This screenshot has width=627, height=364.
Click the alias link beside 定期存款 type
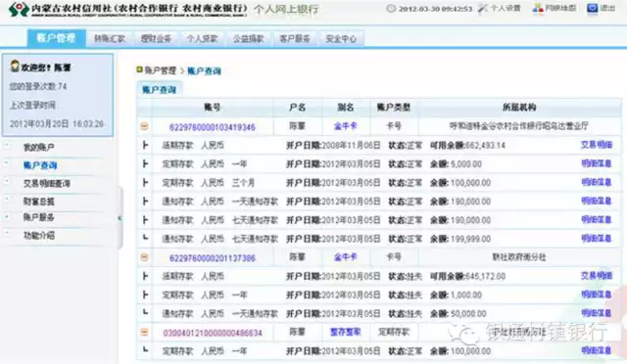tap(346, 332)
